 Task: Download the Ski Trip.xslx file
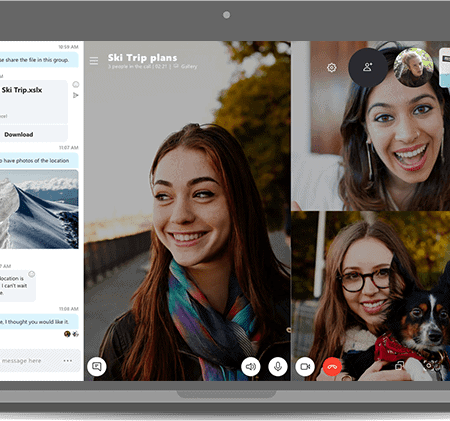point(19,134)
